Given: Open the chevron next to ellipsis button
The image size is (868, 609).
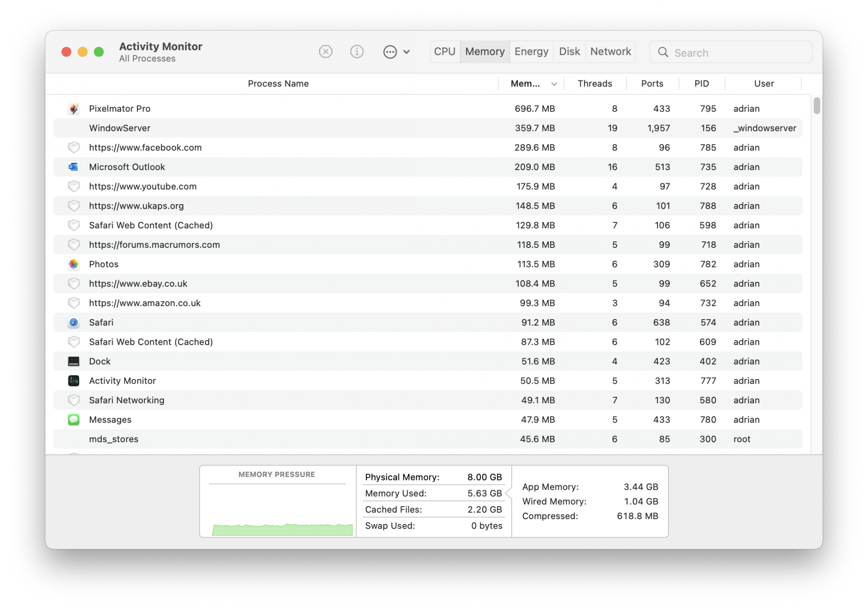Looking at the screenshot, I should [407, 52].
